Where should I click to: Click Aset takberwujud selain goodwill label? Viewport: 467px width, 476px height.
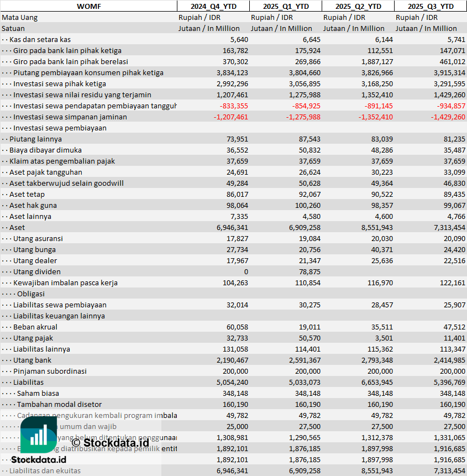[x=66, y=184]
